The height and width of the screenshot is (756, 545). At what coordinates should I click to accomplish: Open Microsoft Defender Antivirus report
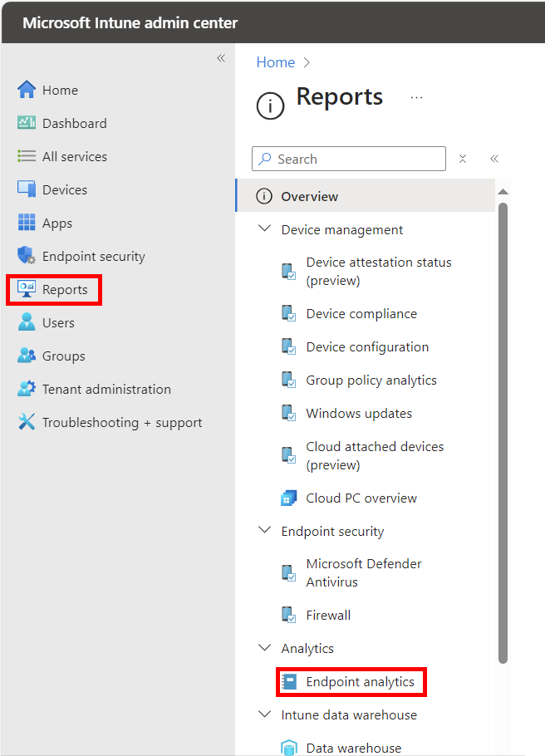(364, 572)
